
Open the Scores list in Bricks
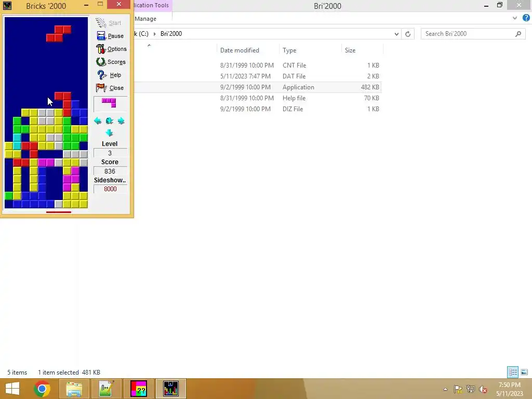(x=111, y=62)
